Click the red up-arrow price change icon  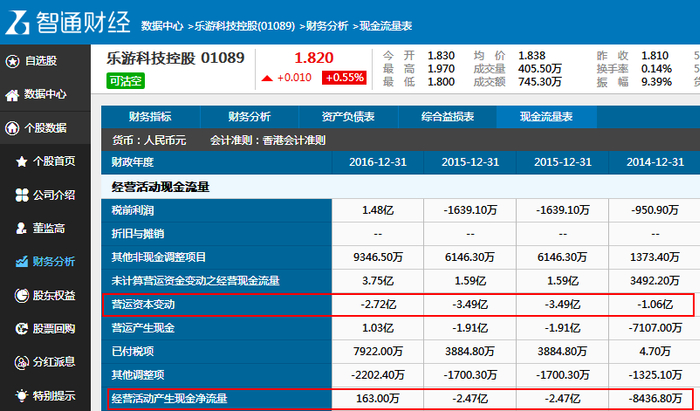click(267, 79)
